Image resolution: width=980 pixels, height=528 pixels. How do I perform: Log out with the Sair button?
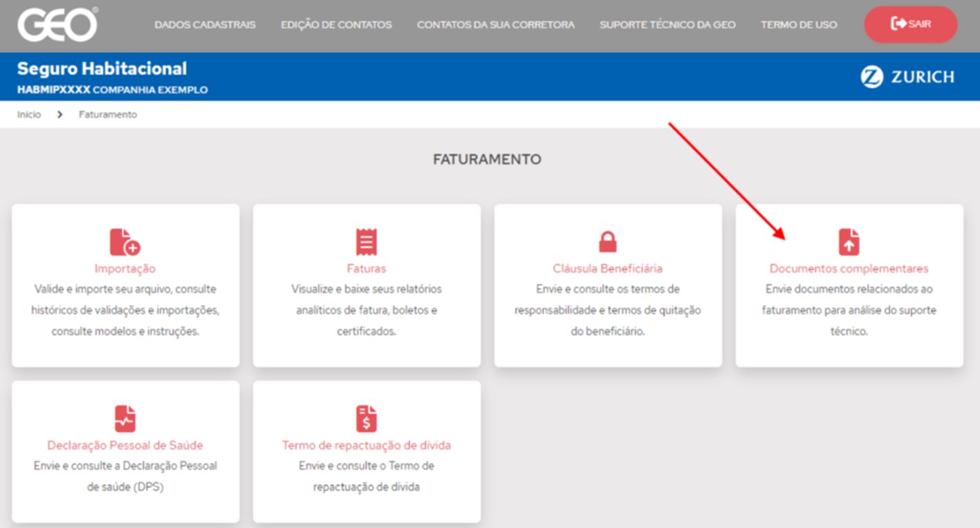(x=911, y=24)
